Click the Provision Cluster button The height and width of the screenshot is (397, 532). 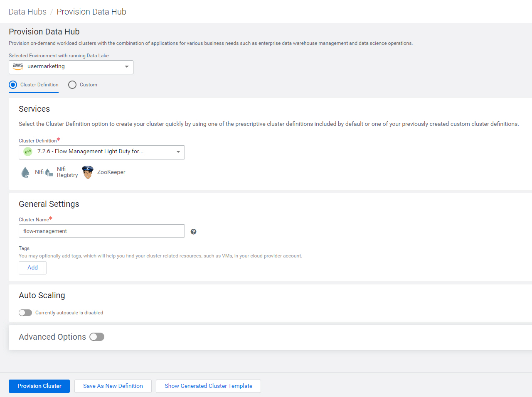point(39,386)
